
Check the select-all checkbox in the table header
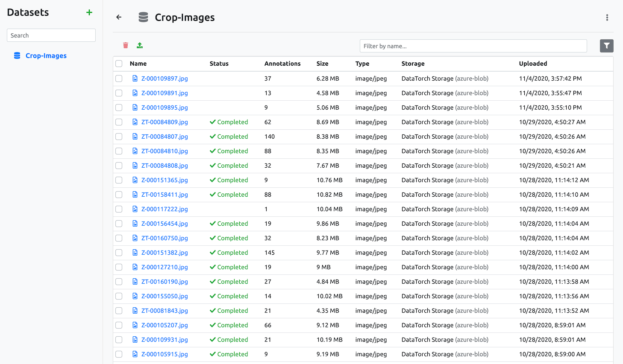[x=118, y=63]
